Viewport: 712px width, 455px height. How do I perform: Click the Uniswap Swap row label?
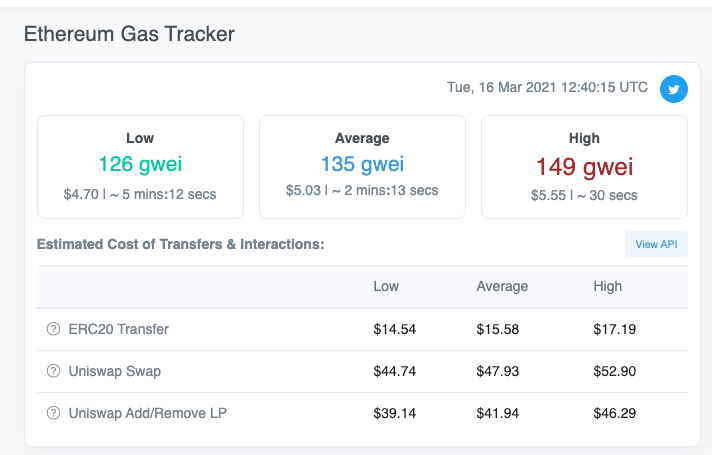pos(115,371)
